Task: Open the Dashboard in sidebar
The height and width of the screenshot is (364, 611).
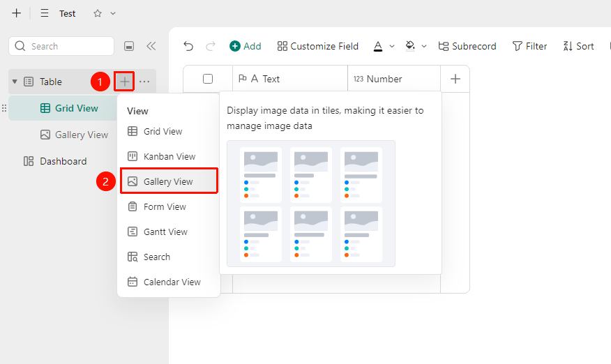Action: (55, 161)
